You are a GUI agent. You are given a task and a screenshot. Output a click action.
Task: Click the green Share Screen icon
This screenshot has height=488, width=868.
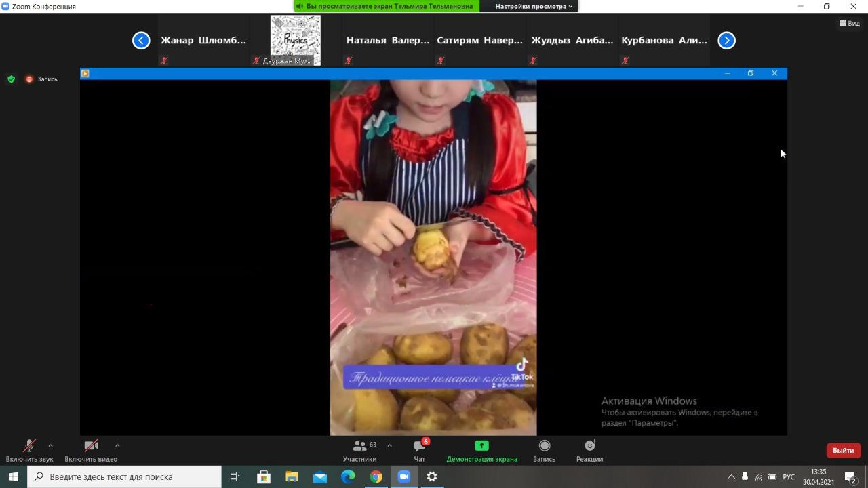(481, 446)
